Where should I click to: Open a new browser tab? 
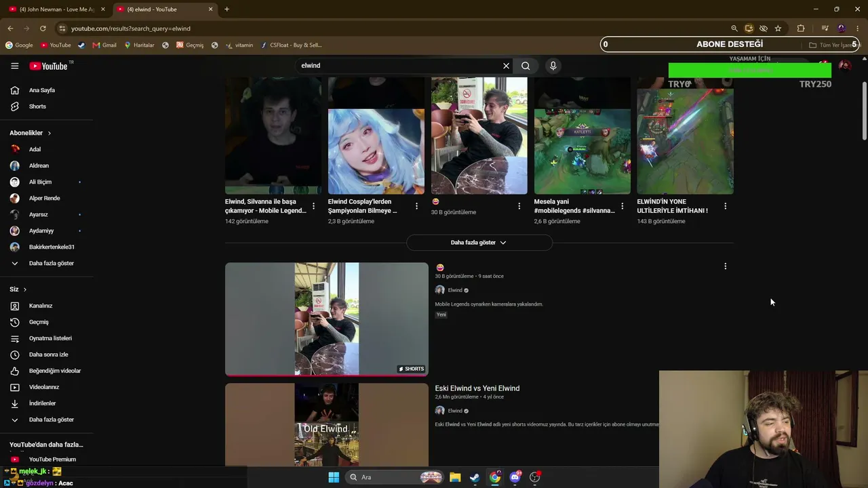(x=226, y=9)
